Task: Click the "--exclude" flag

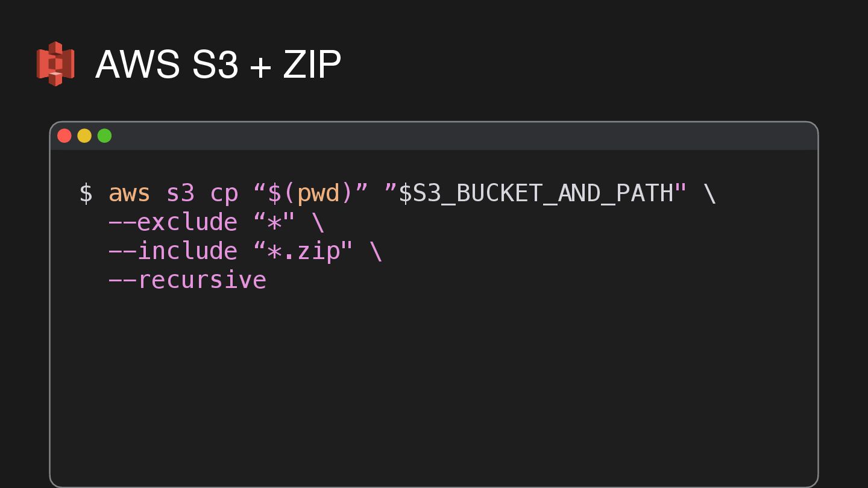Action: point(173,222)
